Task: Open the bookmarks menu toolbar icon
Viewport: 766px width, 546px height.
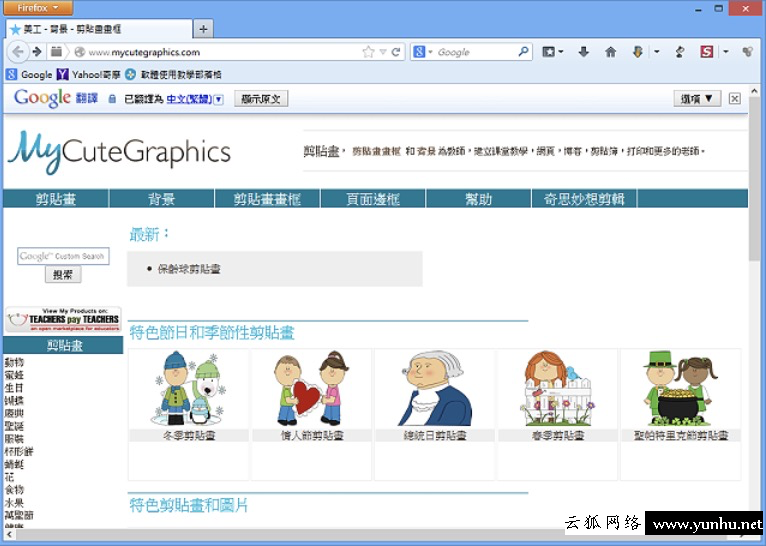Action: pyautogui.click(x=549, y=52)
